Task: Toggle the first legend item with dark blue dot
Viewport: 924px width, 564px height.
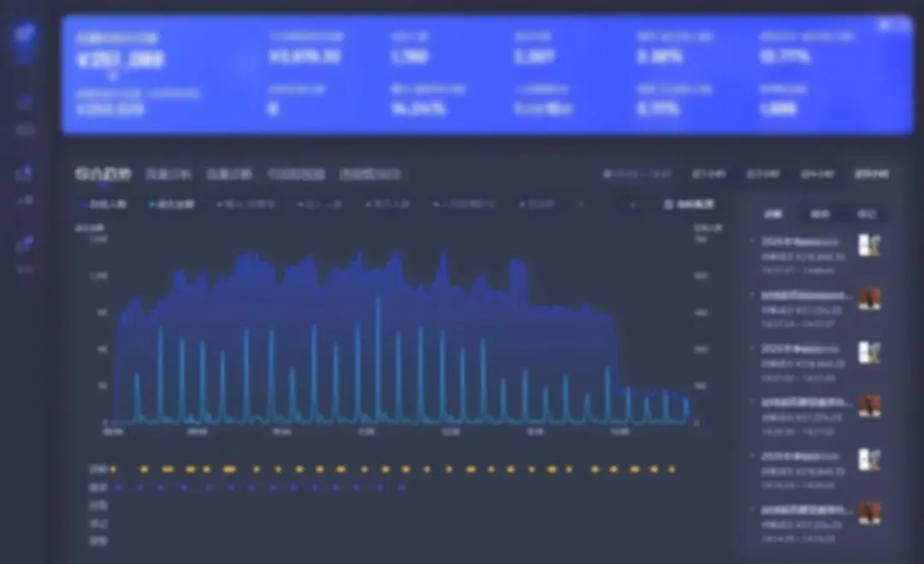Action: 104,205
